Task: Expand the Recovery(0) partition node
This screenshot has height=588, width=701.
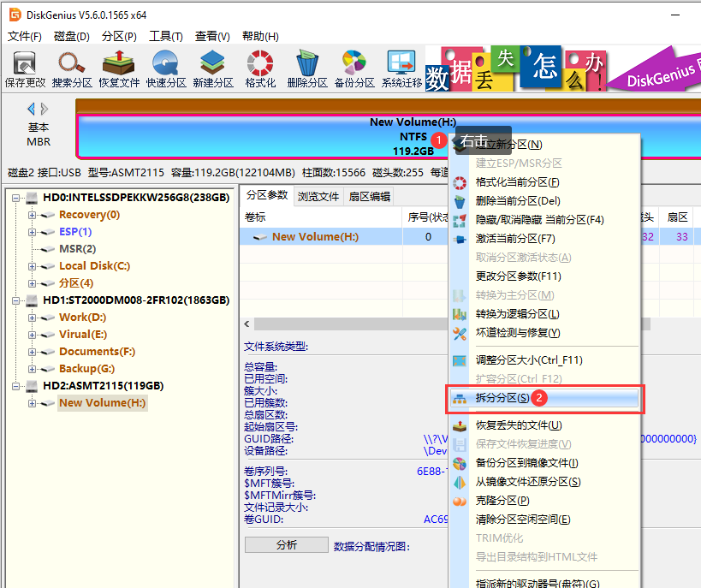Action: point(32,215)
